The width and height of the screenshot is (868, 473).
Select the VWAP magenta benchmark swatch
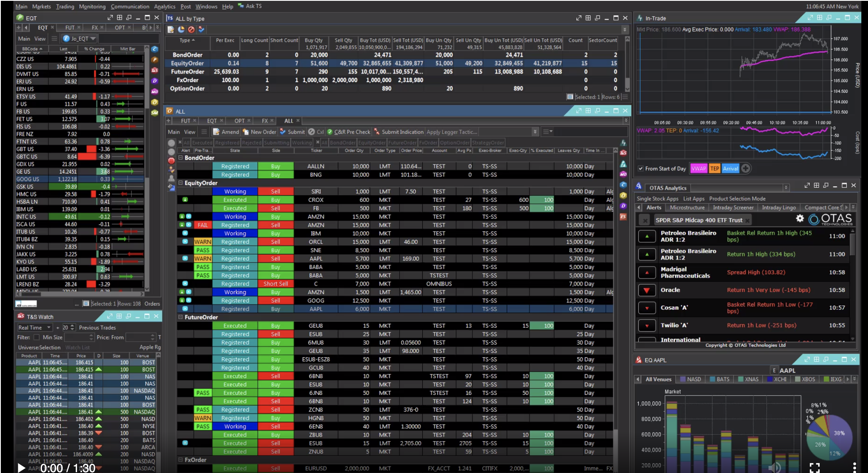click(698, 169)
